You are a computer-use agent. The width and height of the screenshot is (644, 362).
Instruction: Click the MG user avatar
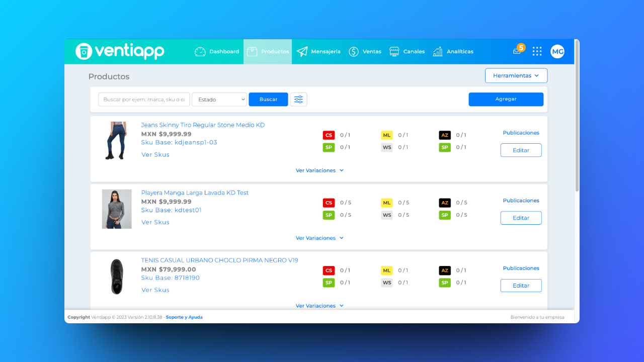[x=557, y=51]
